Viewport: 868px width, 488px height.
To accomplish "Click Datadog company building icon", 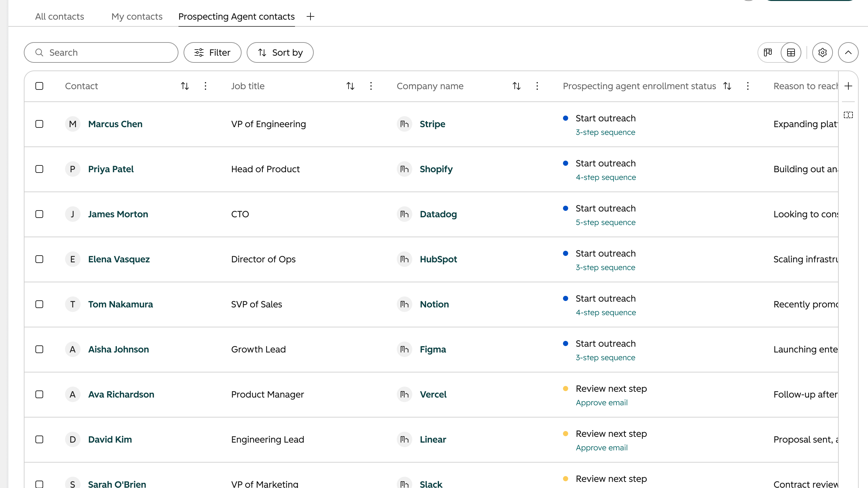I will pyautogui.click(x=404, y=214).
